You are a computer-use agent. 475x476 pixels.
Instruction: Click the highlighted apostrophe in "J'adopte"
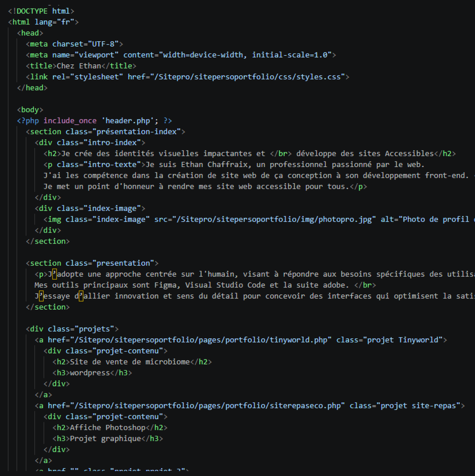click(x=55, y=274)
